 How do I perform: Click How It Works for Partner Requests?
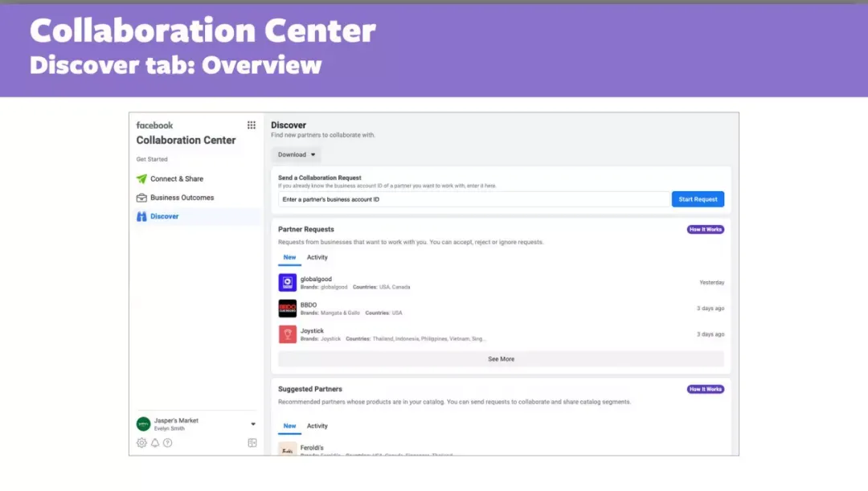point(706,229)
